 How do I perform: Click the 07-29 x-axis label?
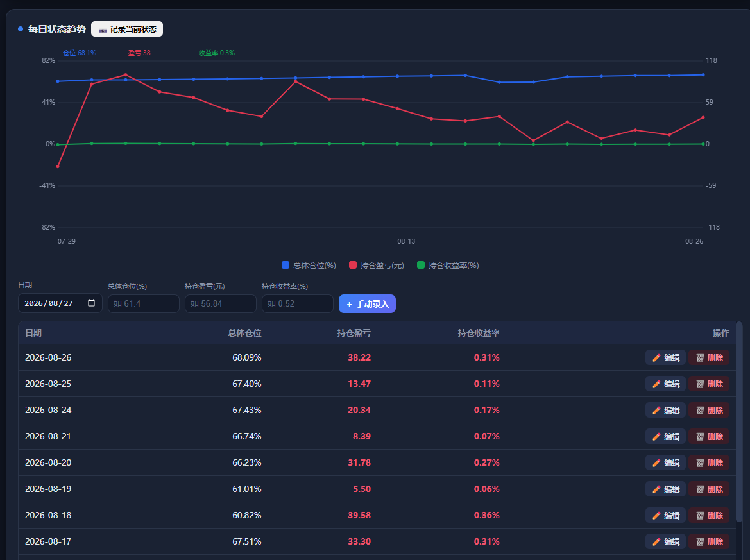(x=67, y=241)
